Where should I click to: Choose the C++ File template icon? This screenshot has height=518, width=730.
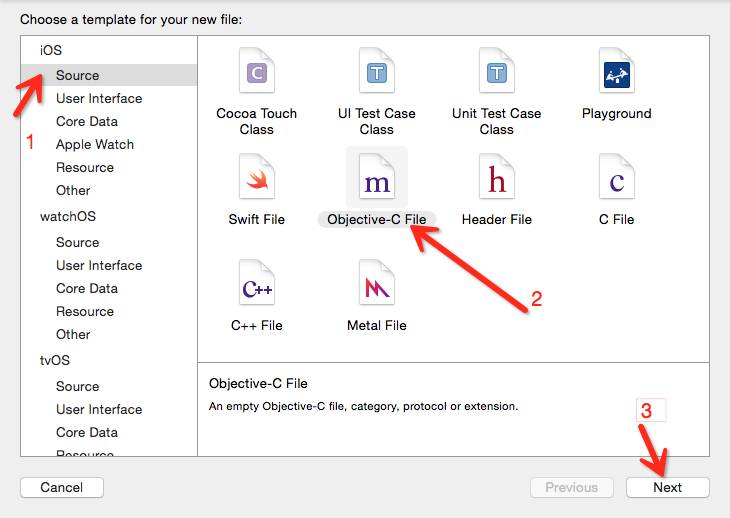click(257, 283)
